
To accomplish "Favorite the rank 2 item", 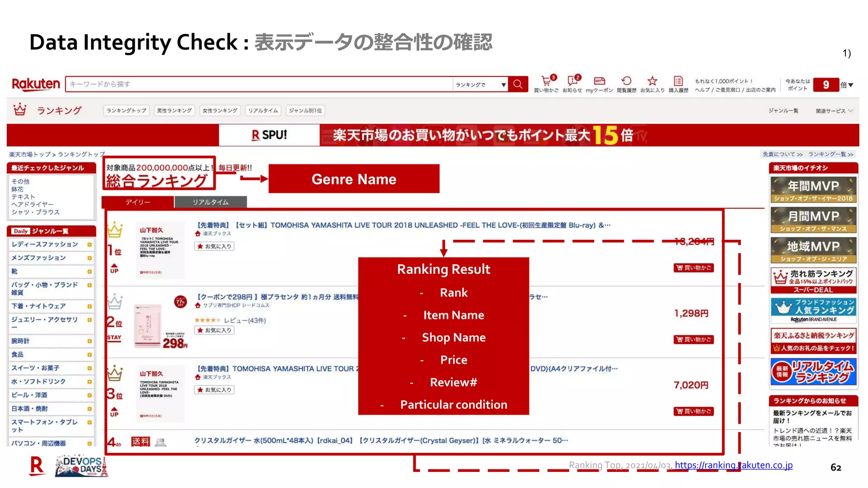I will pos(214,330).
